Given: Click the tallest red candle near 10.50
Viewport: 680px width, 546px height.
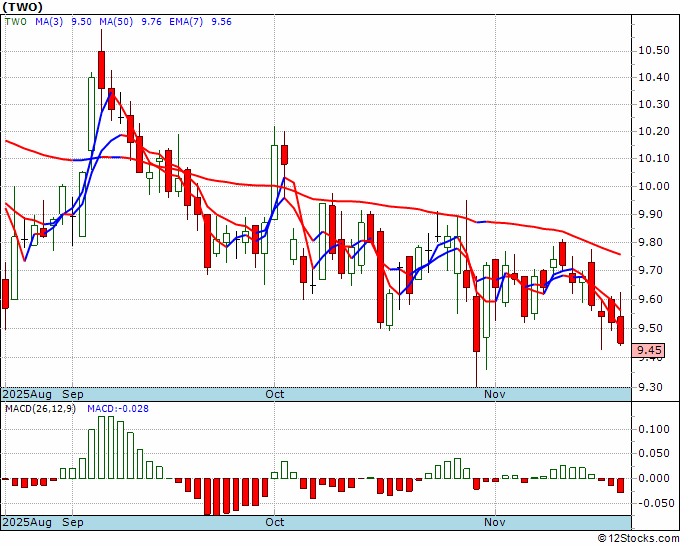Looking at the screenshot, I should [x=101, y=70].
